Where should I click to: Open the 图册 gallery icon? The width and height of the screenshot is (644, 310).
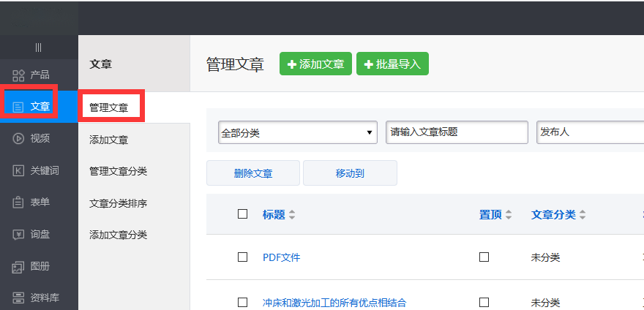pyautogui.click(x=19, y=267)
